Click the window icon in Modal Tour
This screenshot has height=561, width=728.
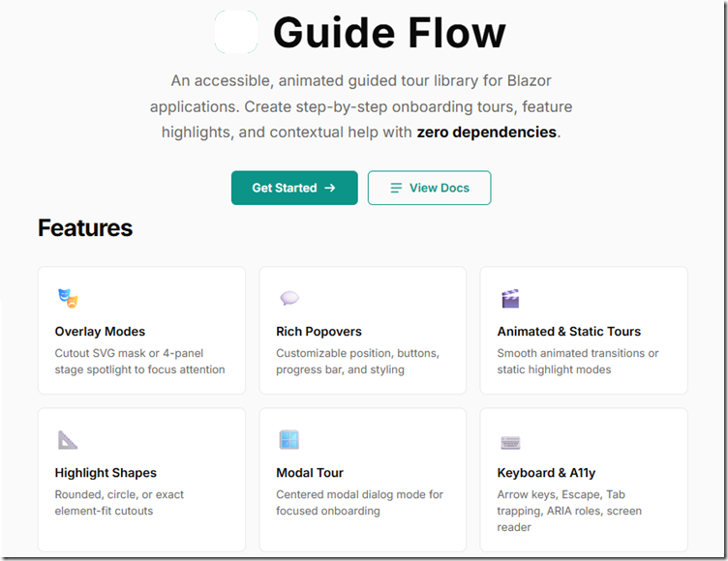pos(288,440)
